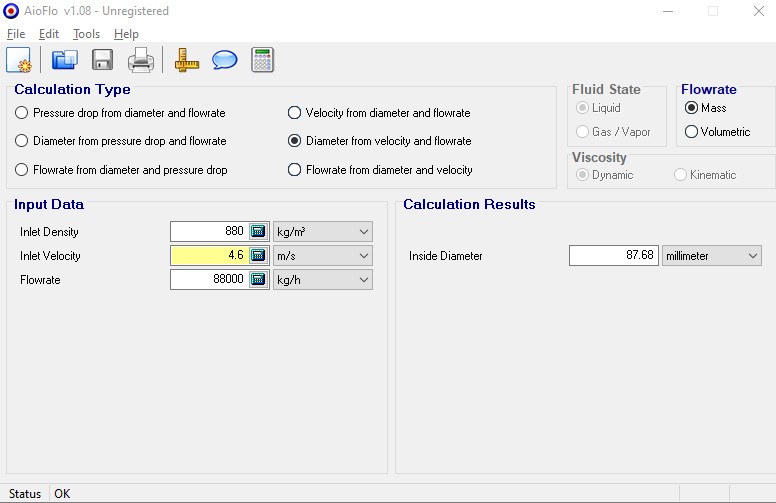Select Pressure drop from diameter and flowrate

22,113
